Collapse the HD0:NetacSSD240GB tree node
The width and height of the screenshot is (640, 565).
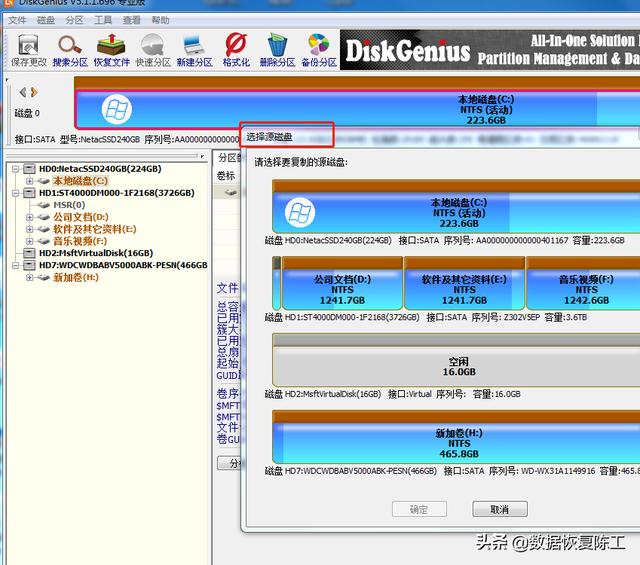[x=16, y=169]
